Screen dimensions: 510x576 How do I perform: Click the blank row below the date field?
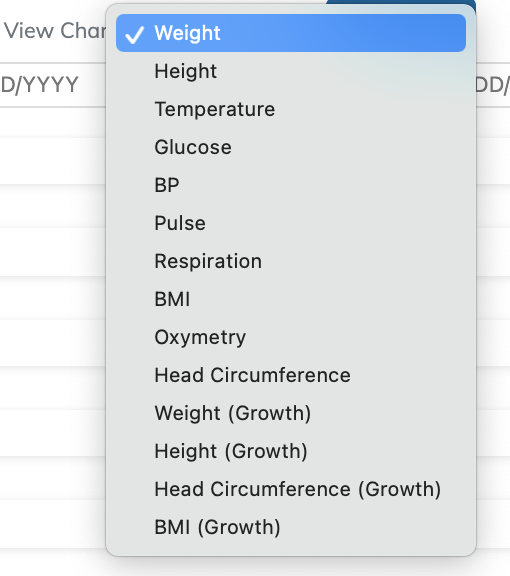coord(53,123)
